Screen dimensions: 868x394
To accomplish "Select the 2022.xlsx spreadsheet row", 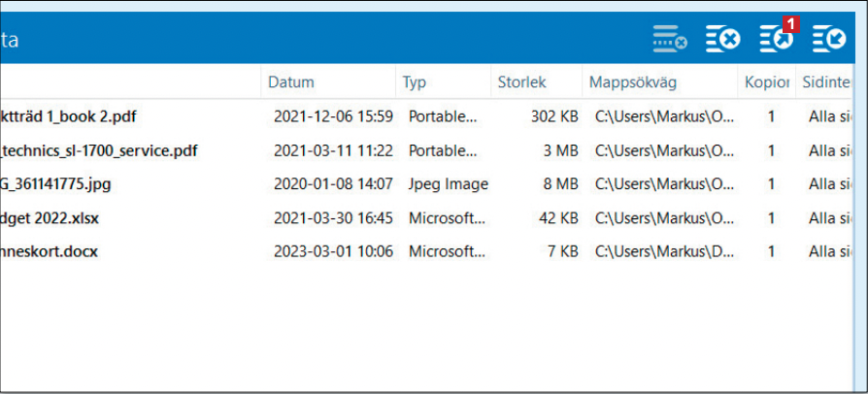I will [x=50, y=218].
